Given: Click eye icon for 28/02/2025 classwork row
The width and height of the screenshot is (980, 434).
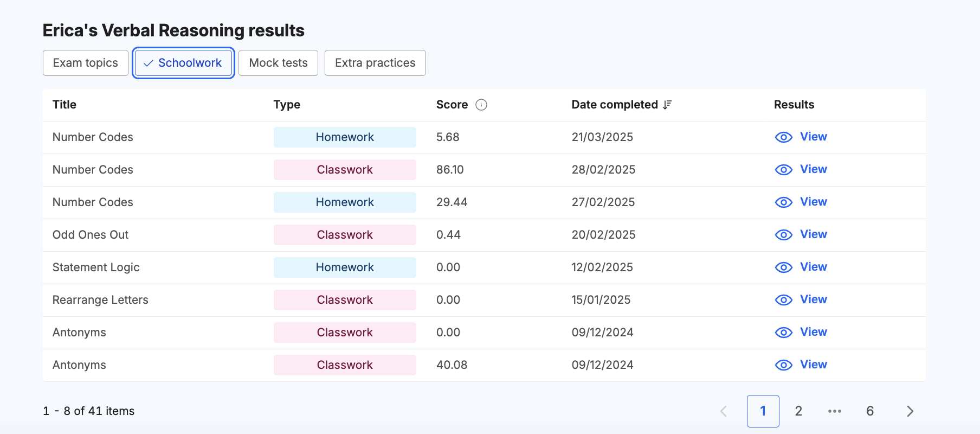Looking at the screenshot, I should [783, 170].
